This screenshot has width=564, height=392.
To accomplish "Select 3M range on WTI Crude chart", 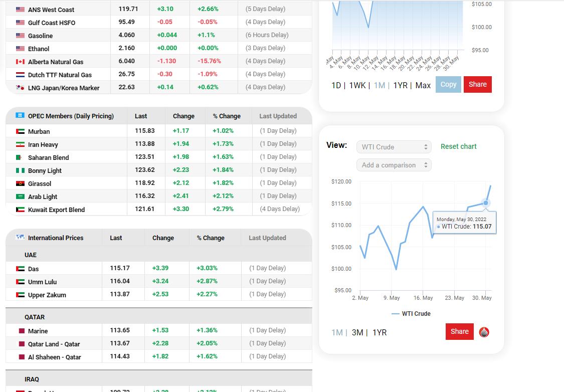I will (x=357, y=333).
